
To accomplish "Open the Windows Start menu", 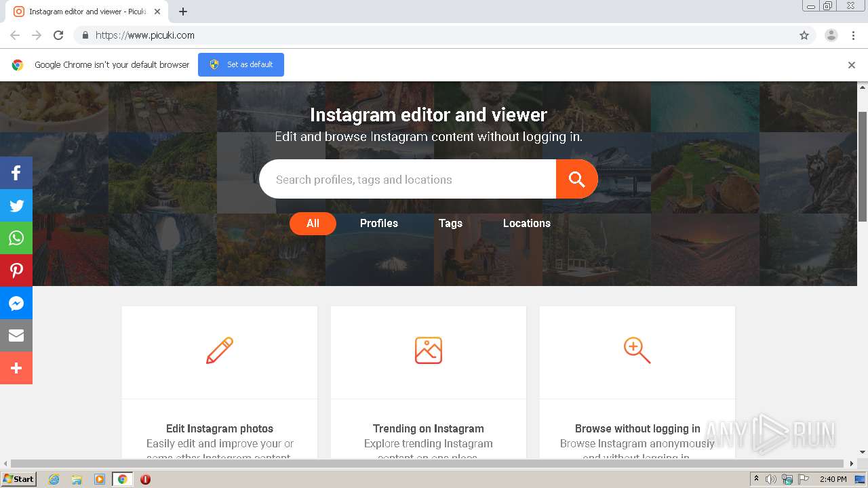I will 18,479.
